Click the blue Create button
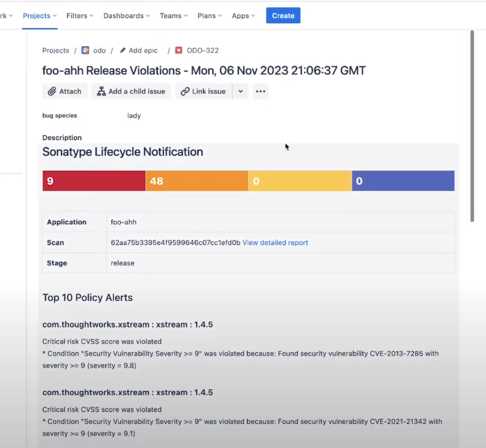The image size is (486, 448). (283, 16)
